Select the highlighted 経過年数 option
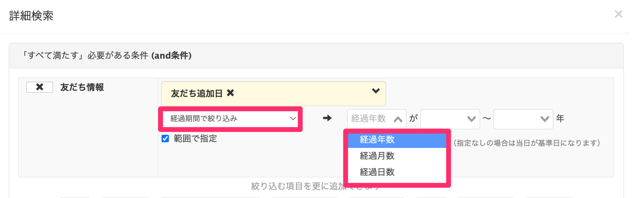644x198 pixels. coord(378,139)
